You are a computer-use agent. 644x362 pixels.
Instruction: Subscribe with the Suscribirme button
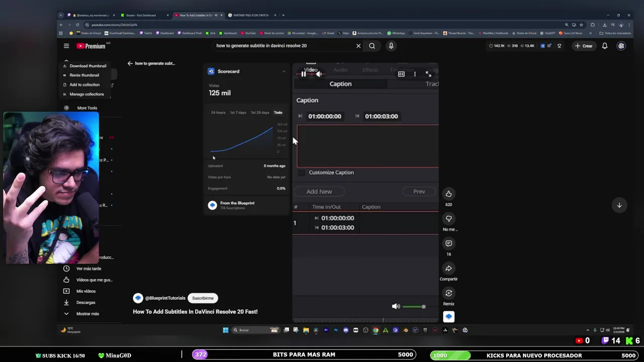point(203,298)
